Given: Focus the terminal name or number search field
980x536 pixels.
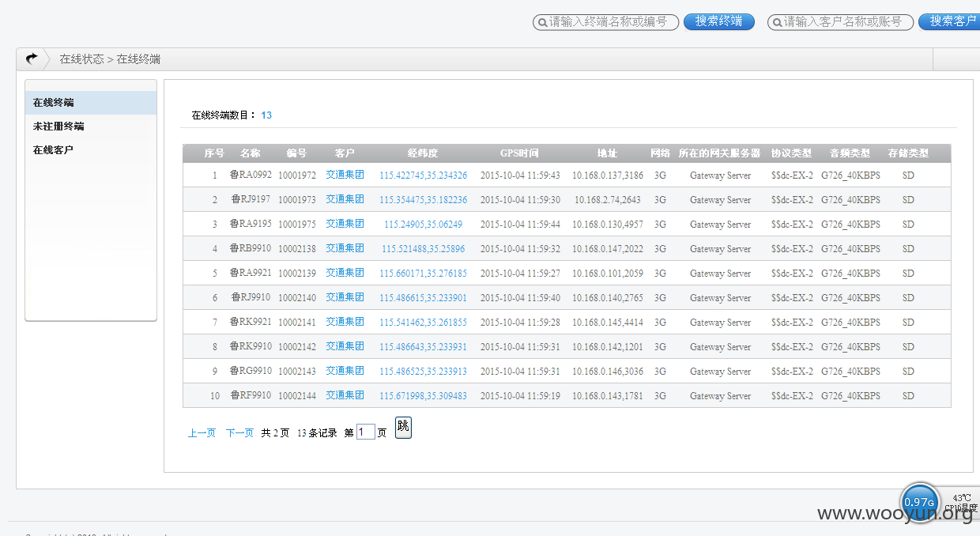Looking at the screenshot, I should click(x=606, y=22).
